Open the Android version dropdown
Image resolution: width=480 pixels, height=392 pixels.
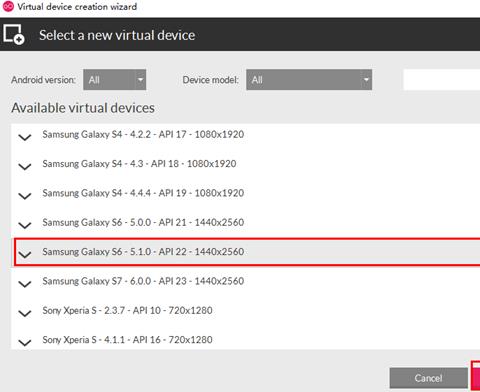click(115, 80)
